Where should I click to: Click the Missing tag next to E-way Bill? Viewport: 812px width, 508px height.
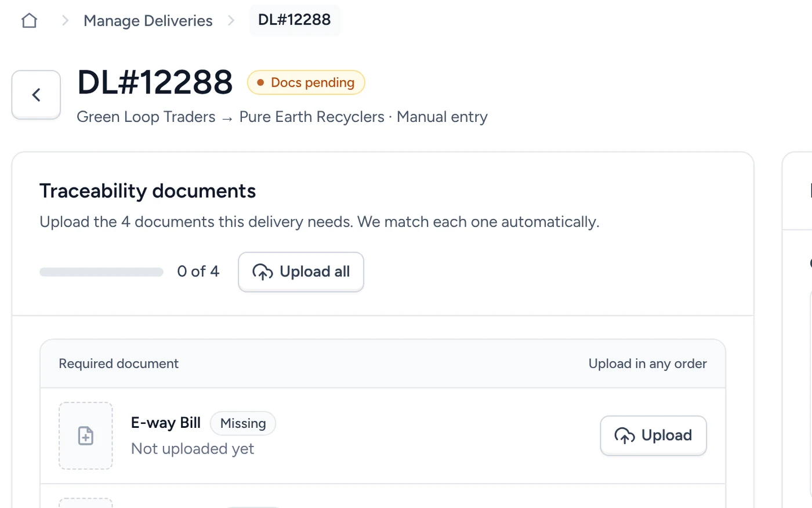pos(243,423)
